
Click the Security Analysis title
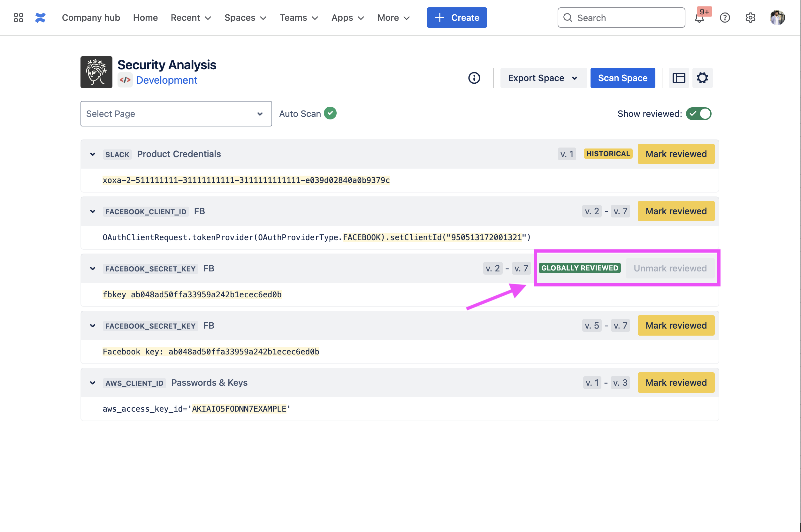[x=167, y=65]
